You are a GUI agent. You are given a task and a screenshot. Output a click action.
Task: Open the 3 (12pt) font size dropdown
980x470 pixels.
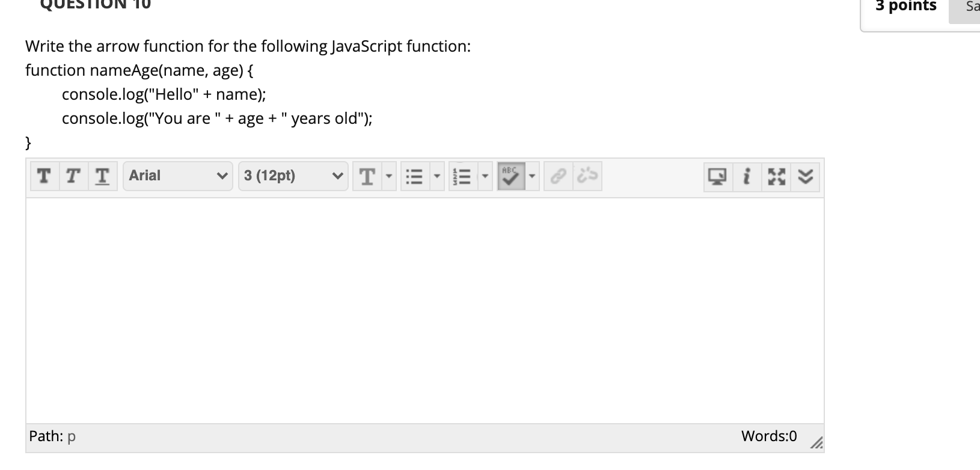[x=293, y=176]
